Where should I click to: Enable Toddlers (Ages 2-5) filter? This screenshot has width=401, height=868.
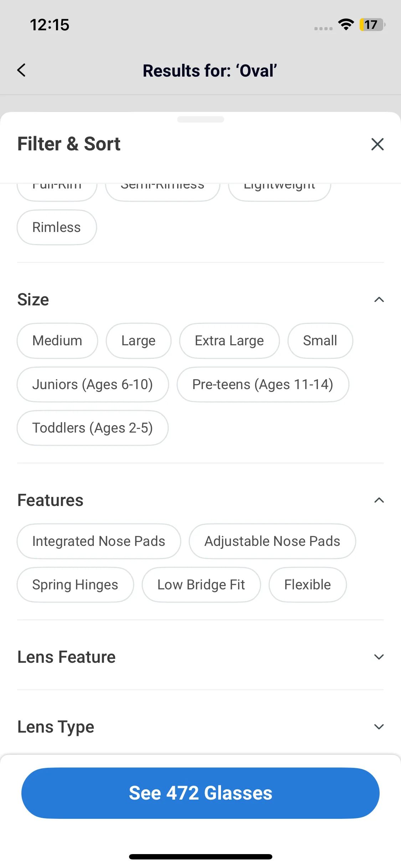pyautogui.click(x=92, y=428)
